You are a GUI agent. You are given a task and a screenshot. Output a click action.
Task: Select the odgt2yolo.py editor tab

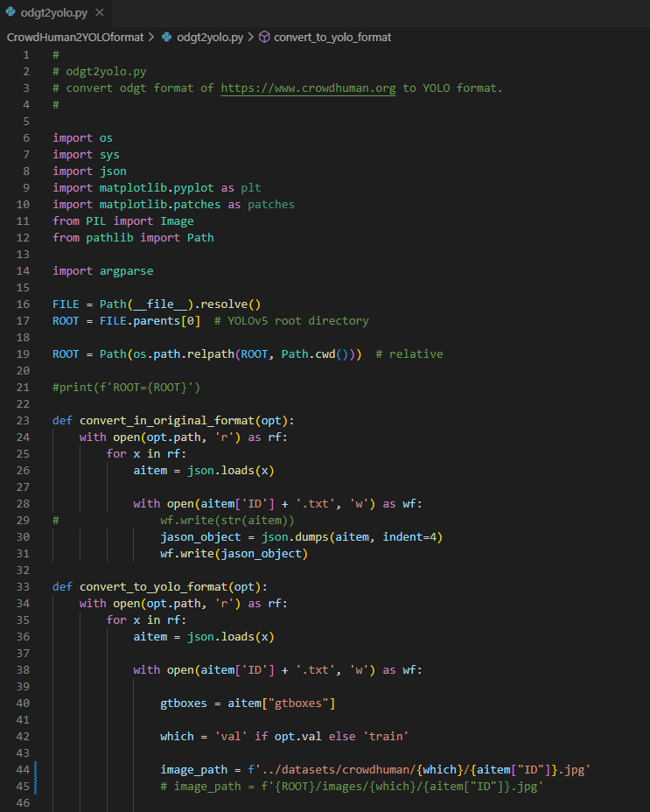point(55,12)
